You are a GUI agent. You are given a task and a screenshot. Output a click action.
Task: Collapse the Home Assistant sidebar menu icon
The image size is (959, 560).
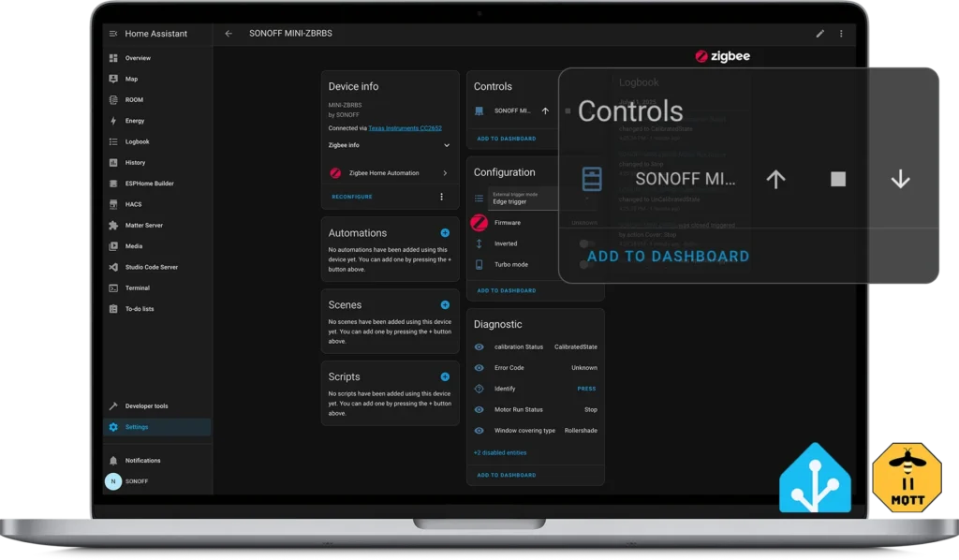113,34
